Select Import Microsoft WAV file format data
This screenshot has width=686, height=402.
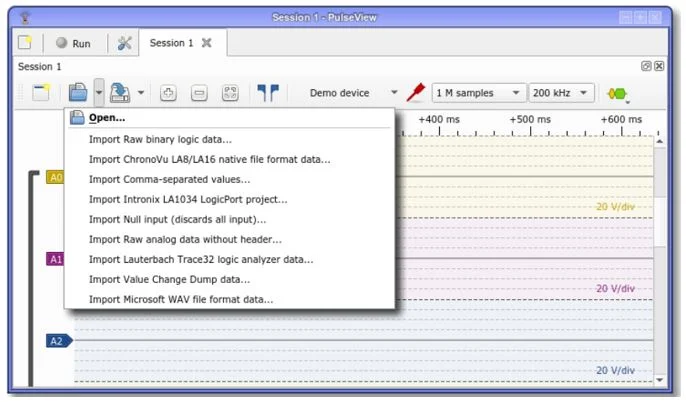point(180,299)
